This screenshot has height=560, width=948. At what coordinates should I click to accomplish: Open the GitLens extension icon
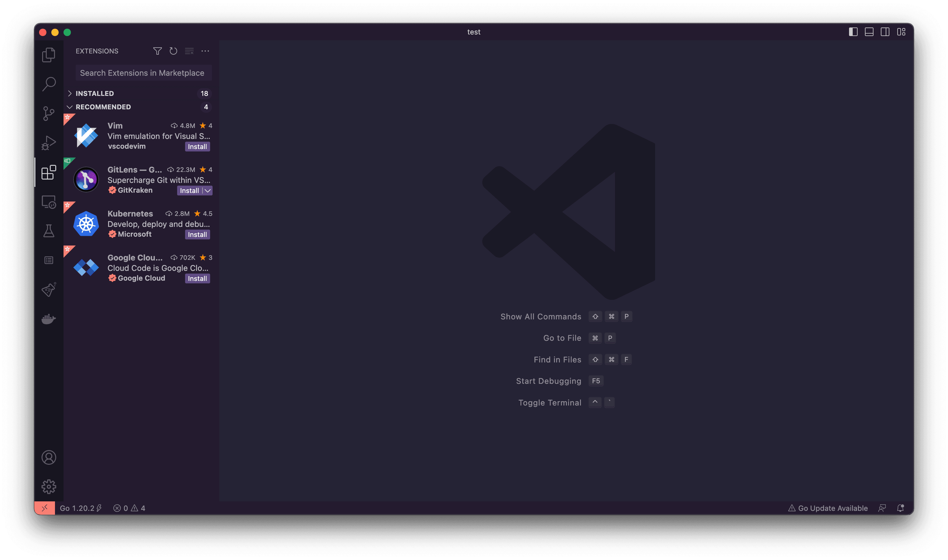86,180
